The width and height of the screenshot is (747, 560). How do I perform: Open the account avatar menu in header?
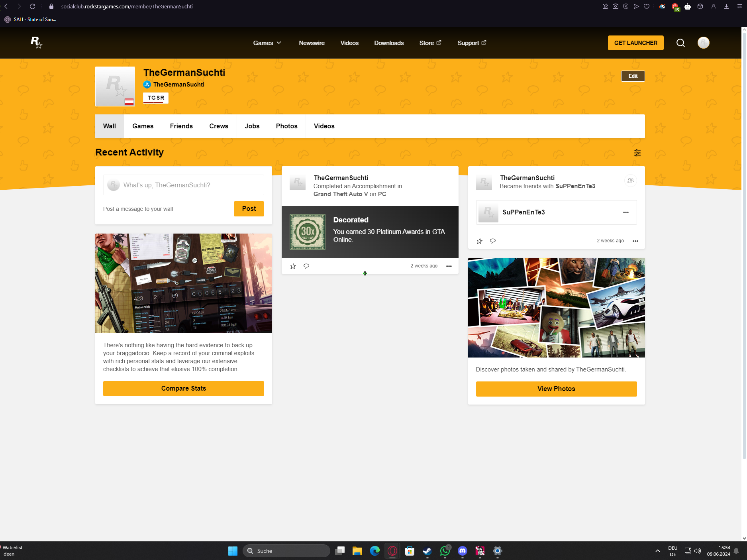[x=703, y=43]
